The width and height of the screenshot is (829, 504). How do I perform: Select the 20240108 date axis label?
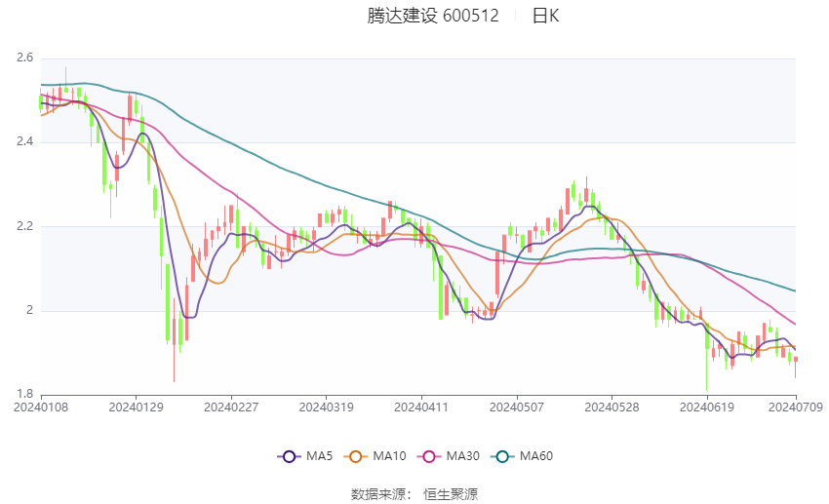coord(40,407)
